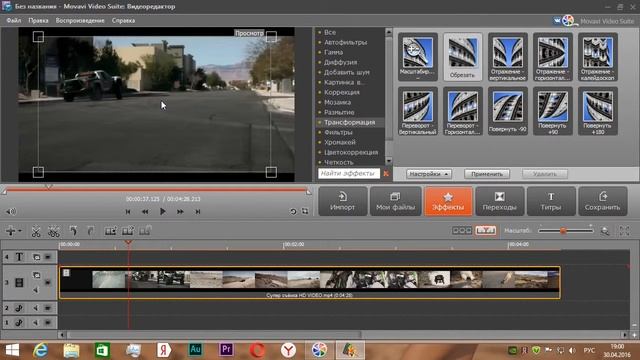Mute the audio of video track 3
This screenshot has height=360, width=640.
coord(36,289)
